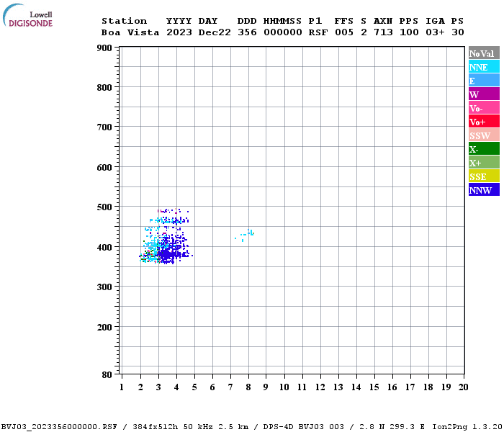Click the Lowell Digisonde logo

27,15
